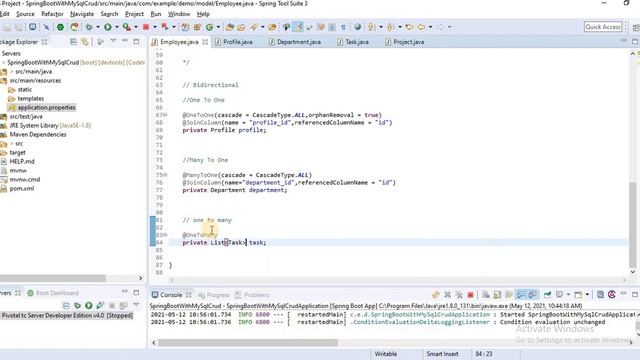640x360 pixels.
Task: Select application.properties in Package Explorer
Action: 46,107
